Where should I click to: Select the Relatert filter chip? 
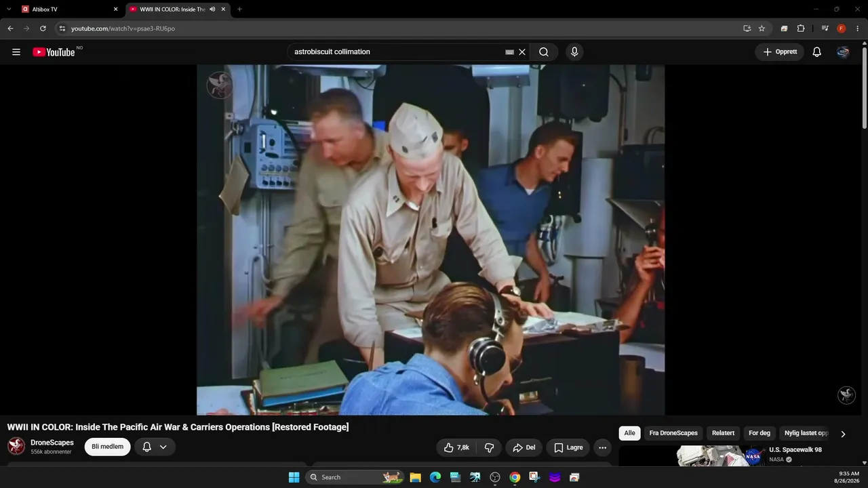[723, 434]
